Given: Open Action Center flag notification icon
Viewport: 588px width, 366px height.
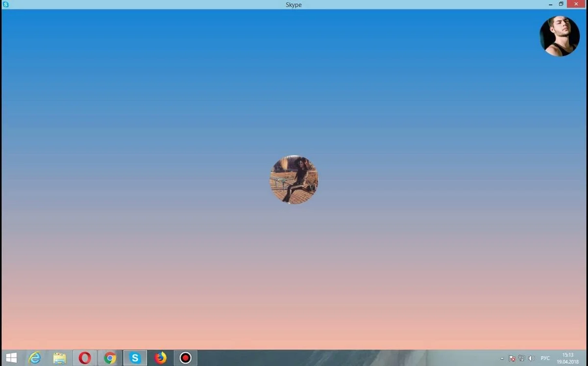Looking at the screenshot, I should [x=512, y=359].
